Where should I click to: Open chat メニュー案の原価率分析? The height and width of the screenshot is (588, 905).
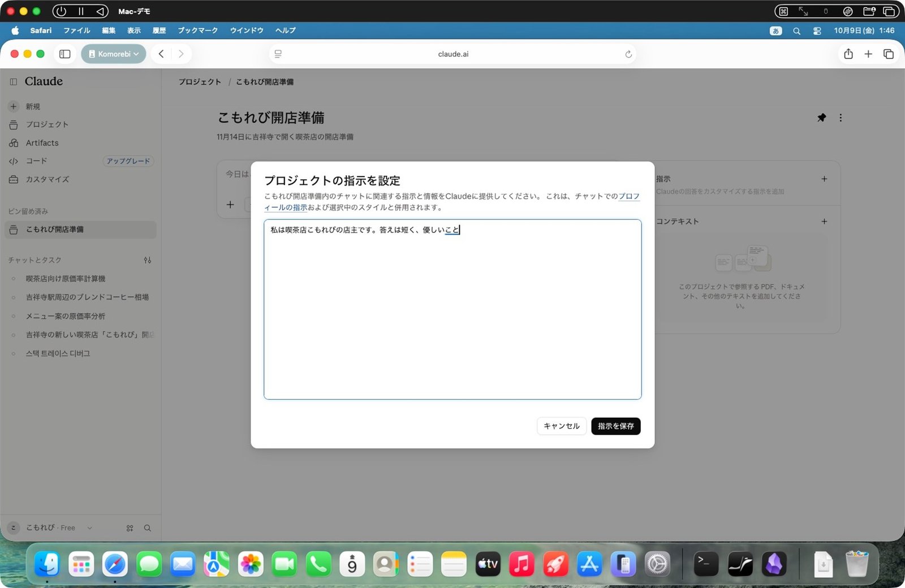[x=66, y=316]
